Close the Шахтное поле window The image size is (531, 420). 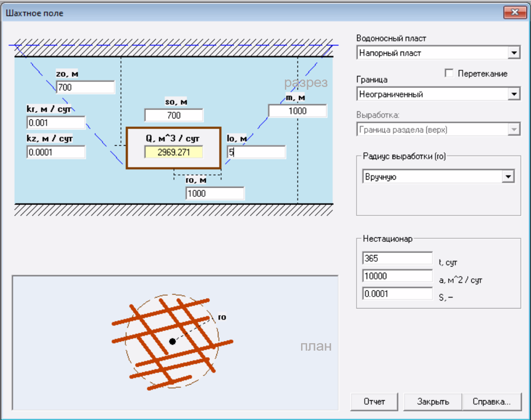[x=513, y=13]
